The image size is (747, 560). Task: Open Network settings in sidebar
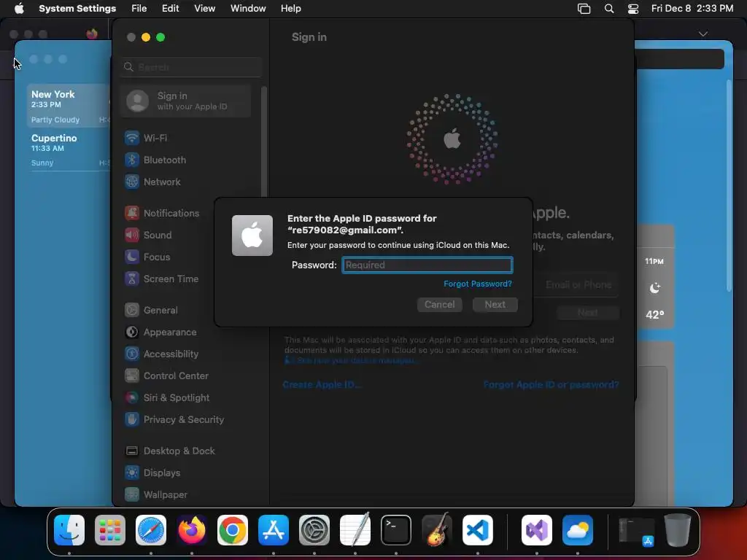[152, 182]
